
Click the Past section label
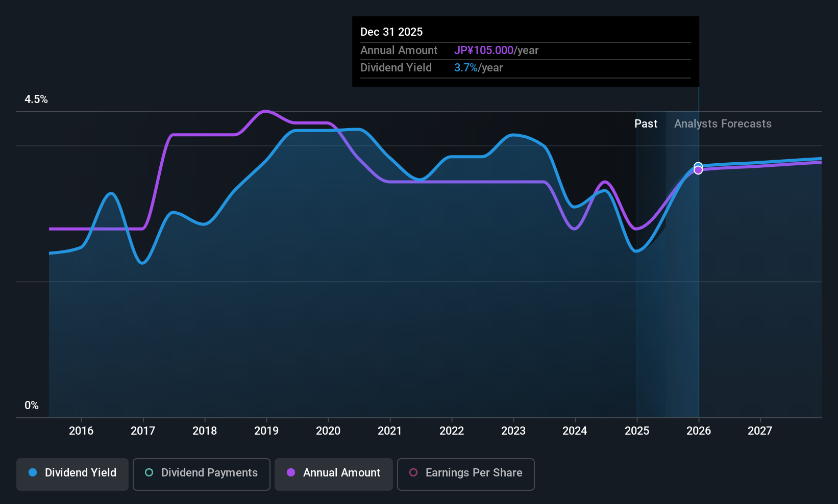tap(646, 124)
